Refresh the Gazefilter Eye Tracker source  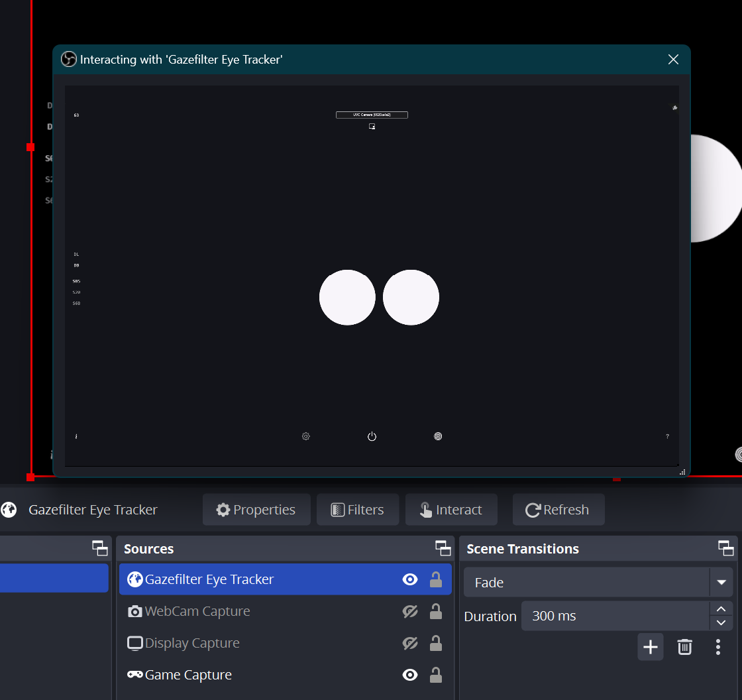pyautogui.click(x=558, y=509)
